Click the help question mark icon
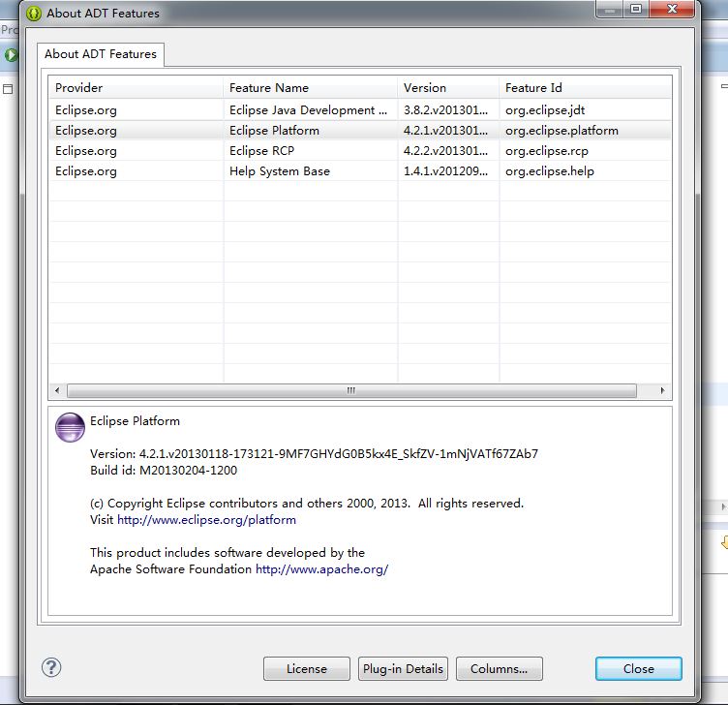728x705 pixels. pos(51,667)
